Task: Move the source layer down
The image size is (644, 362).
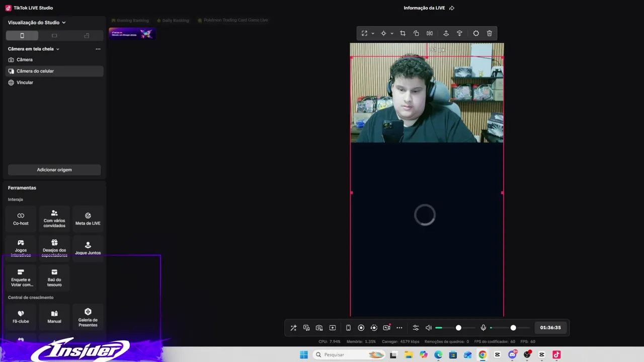Action: pyautogui.click(x=459, y=33)
